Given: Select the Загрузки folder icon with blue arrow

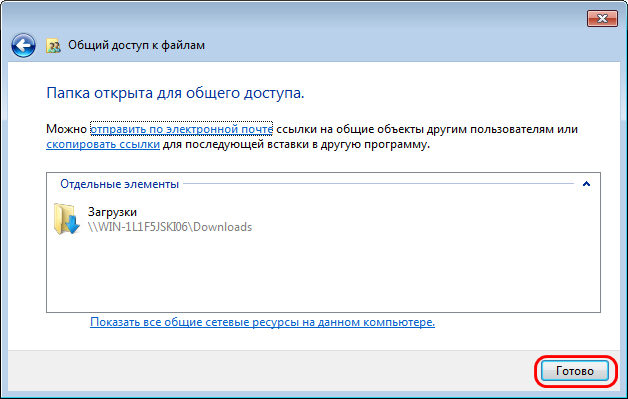Looking at the screenshot, I should pos(66,219).
